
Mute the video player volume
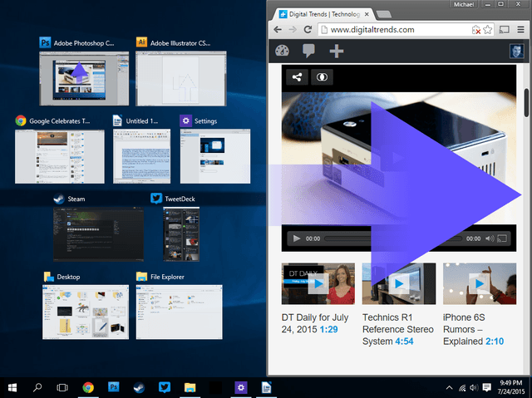click(490, 238)
